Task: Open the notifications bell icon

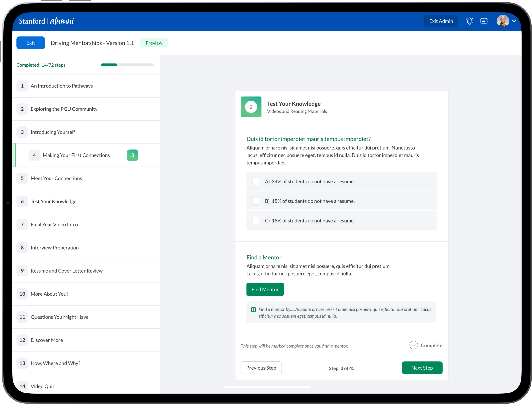Action: [469, 21]
